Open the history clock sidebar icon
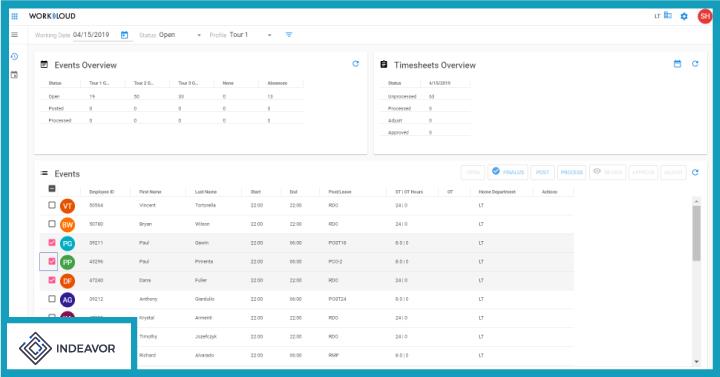Image resolution: width=720 pixels, height=377 pixels. 15,56
